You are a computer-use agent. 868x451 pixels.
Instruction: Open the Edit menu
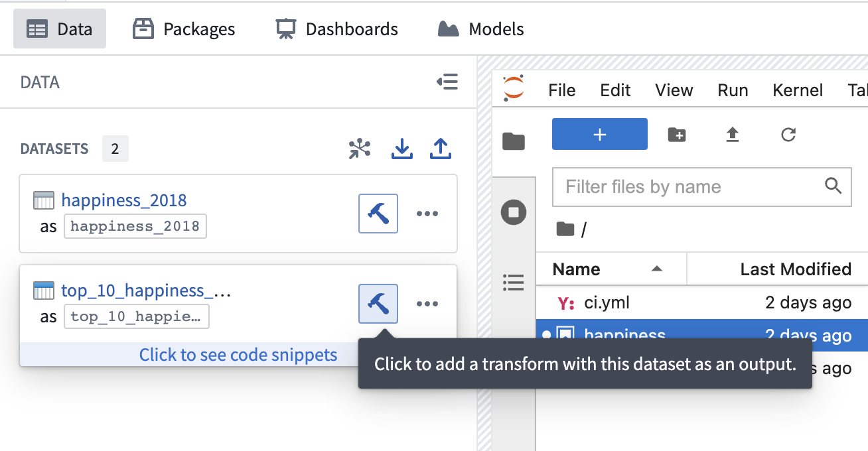click(x=615, y=90)
